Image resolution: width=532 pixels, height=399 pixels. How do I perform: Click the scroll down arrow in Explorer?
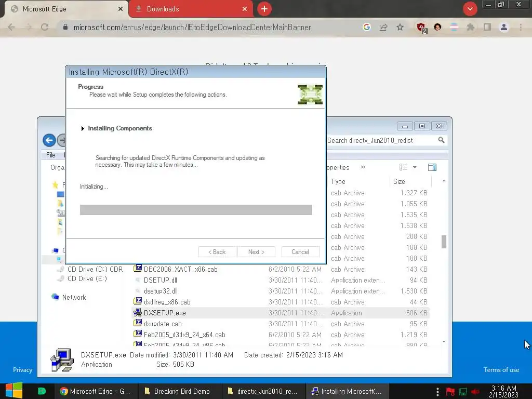444,342
